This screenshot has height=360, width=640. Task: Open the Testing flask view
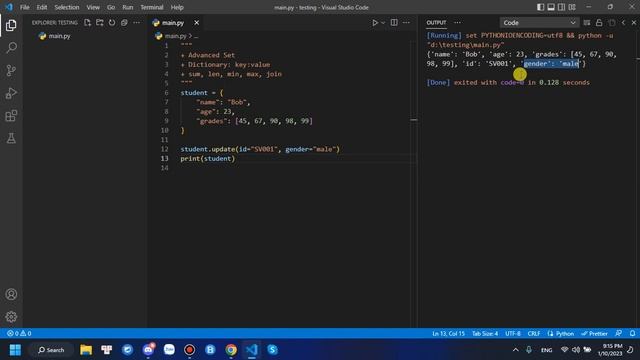[11, 138]
